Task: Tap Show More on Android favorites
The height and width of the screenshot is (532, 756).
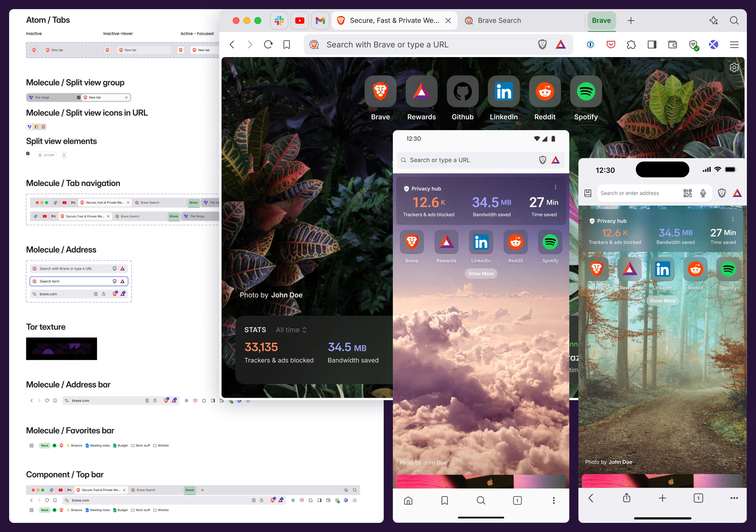Action: coord(481,274)
